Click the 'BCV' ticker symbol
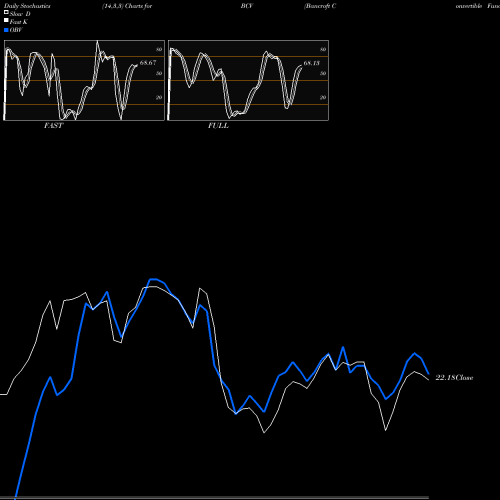Image resolution: width=500 pixels, height=500 pixels. [247, 6]
